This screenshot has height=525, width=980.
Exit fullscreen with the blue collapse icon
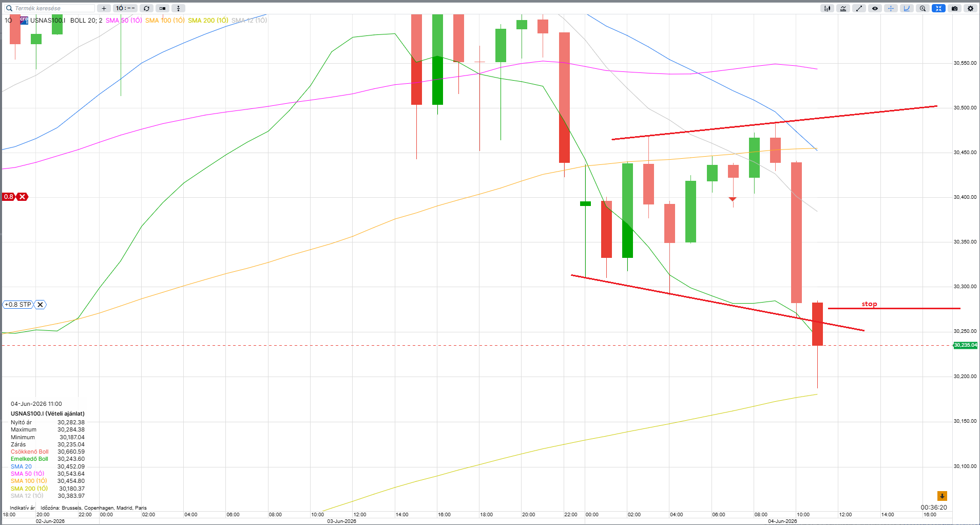pos(938,8)
